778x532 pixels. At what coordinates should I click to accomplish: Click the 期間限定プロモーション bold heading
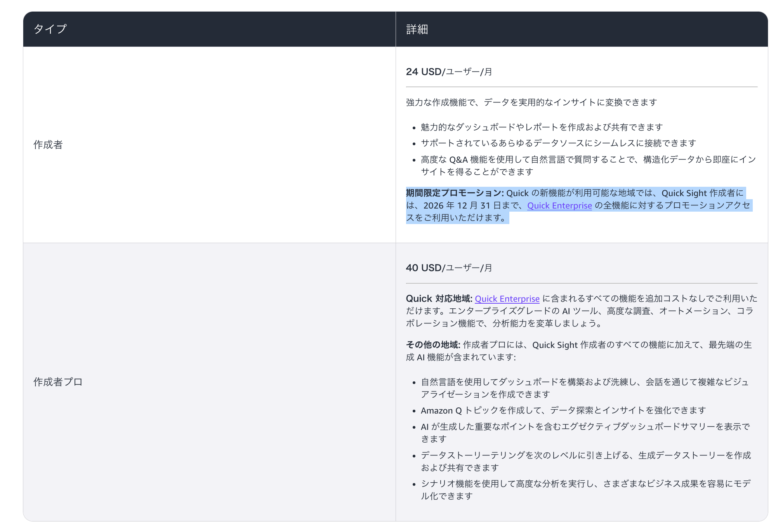tap(455, 193)
